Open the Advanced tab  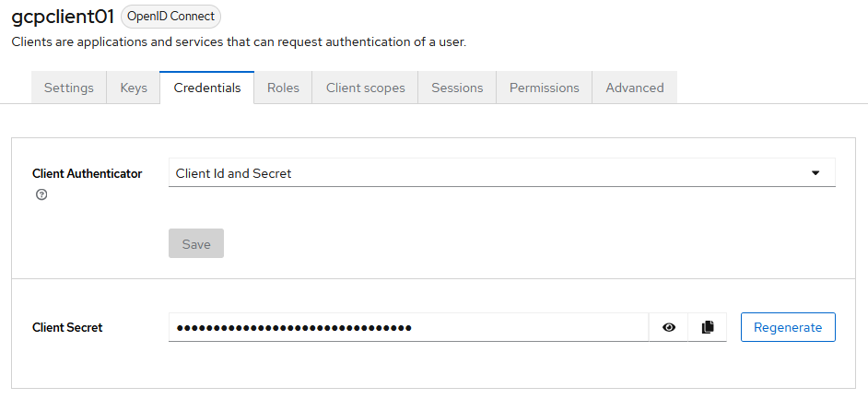point(634,88)
